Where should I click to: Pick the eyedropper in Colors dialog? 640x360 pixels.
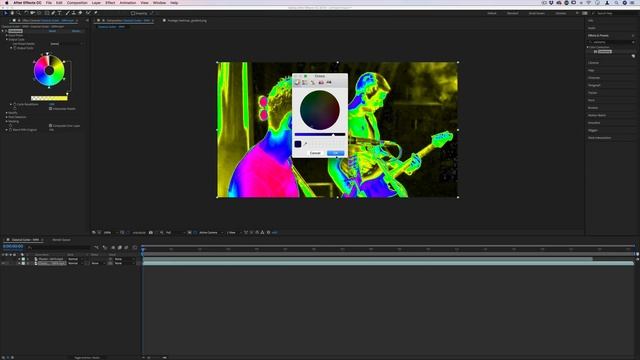tap(305, 144)
